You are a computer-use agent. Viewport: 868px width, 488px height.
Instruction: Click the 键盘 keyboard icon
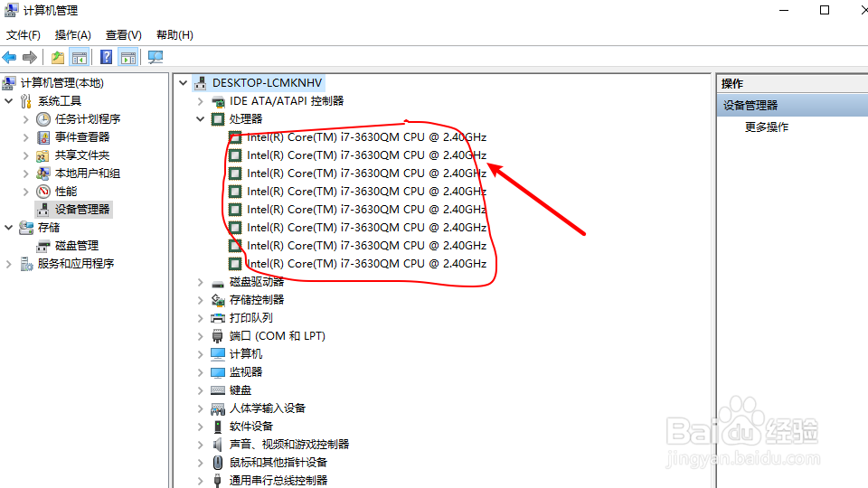[x=218, y=390]
